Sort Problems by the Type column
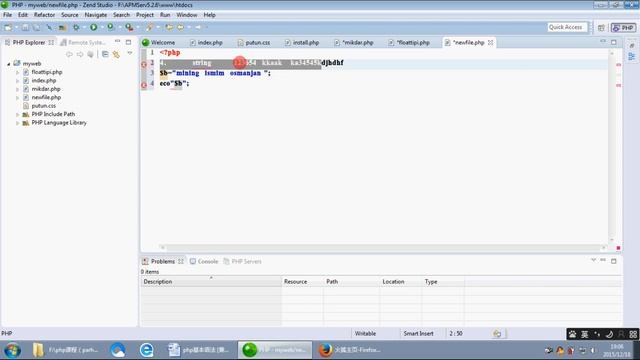 tap(443, 282)
